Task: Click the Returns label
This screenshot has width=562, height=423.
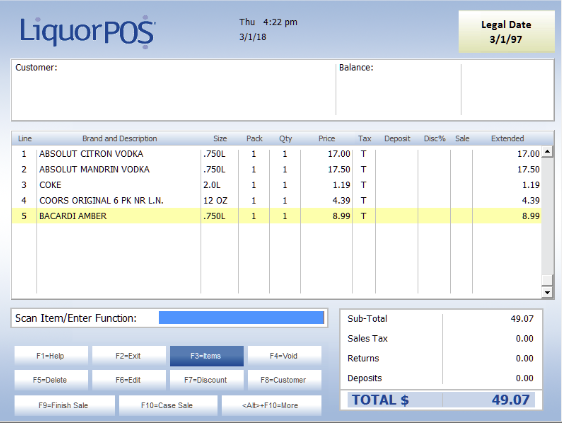Action: pyautogui.click(x=363, y=358)
